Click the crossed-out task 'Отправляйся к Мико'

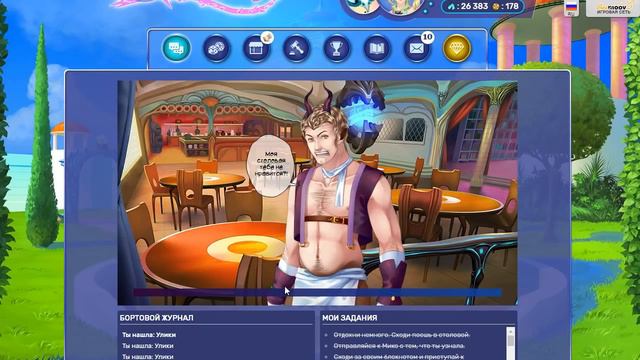(399, 346)
